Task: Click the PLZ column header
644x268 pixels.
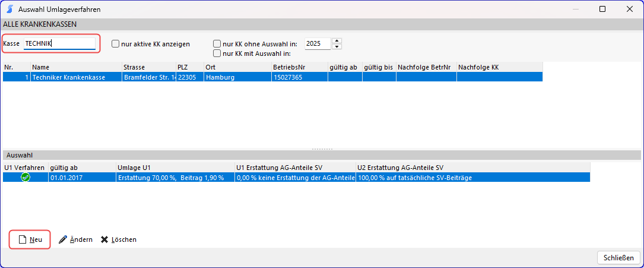Action: [190, 67]
